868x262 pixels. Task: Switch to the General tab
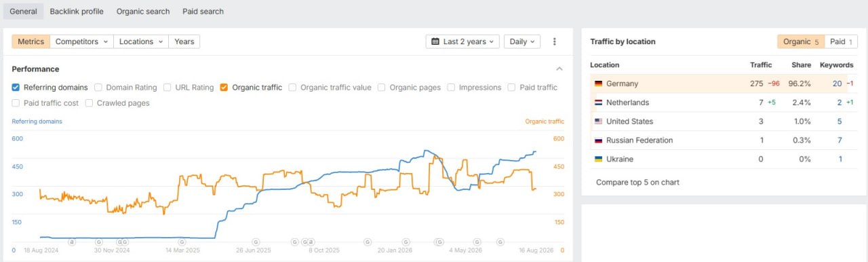23,12
